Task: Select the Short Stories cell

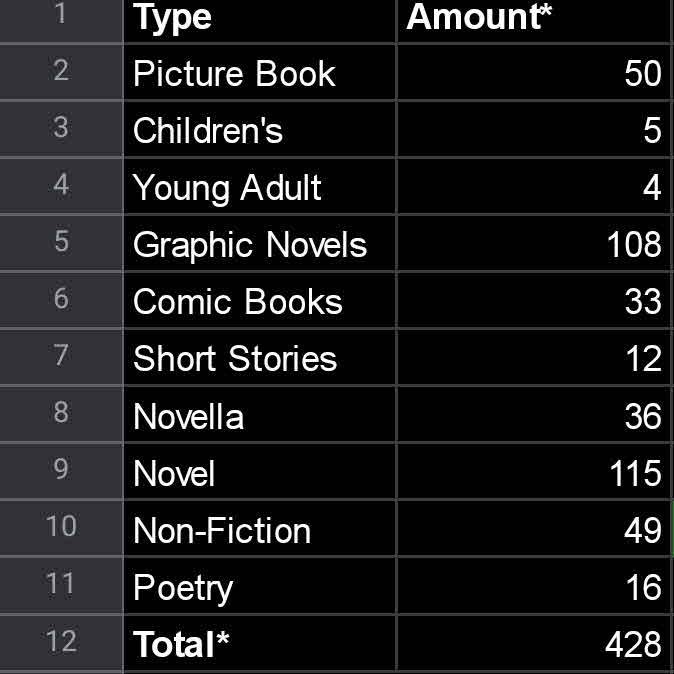Action: pyautogui.click(x=258, y=359)
